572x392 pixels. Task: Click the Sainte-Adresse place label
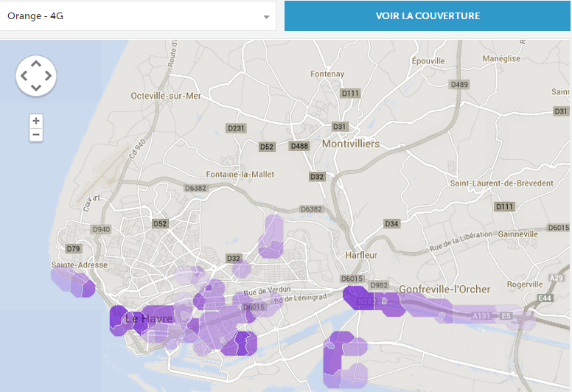(80, 265)
